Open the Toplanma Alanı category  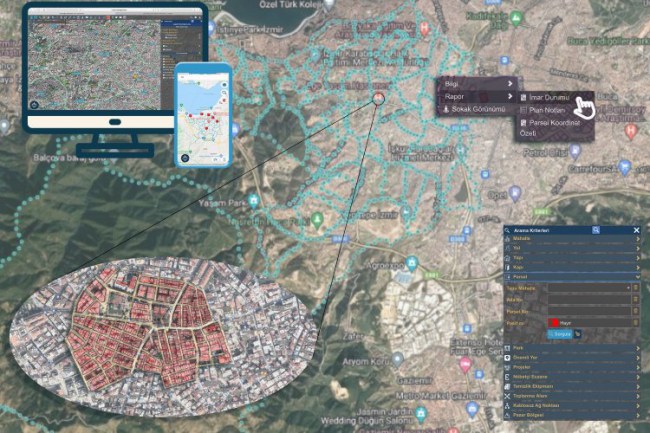pos(570,394)
